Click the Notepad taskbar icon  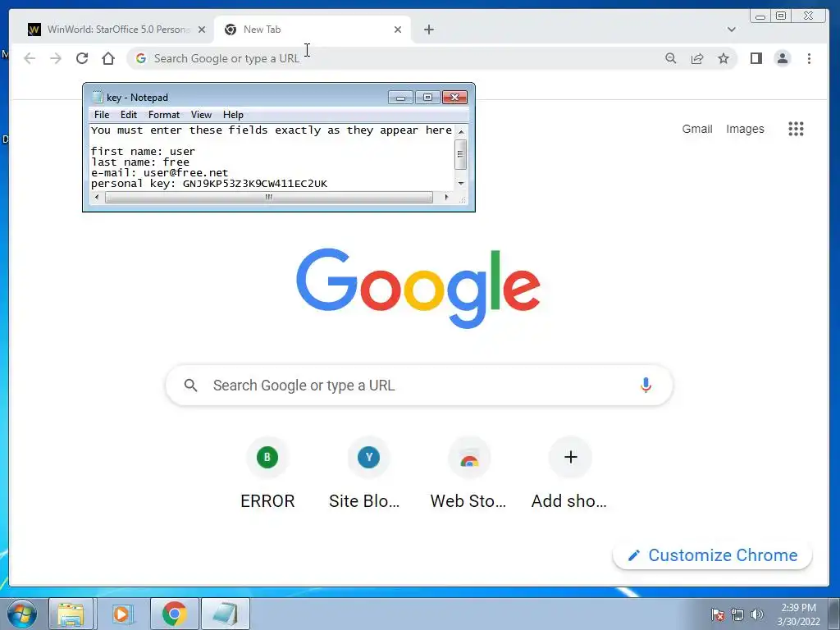click(225, 614)
